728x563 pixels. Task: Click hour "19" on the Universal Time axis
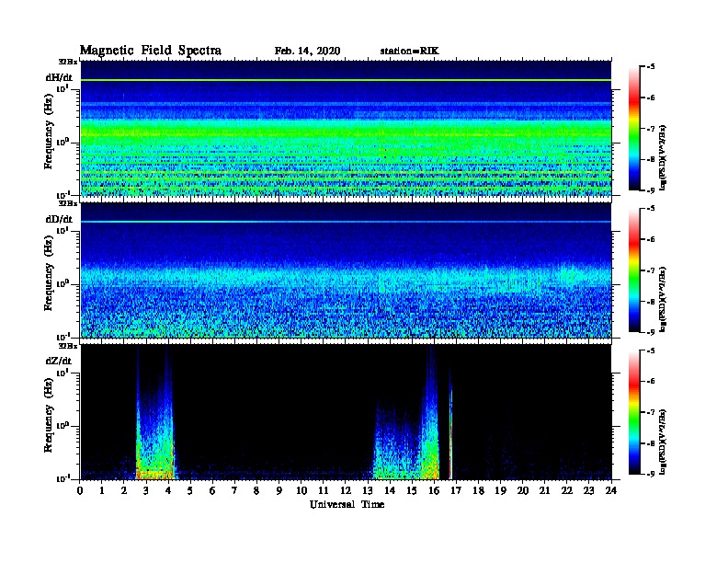(x=500, y=491)
